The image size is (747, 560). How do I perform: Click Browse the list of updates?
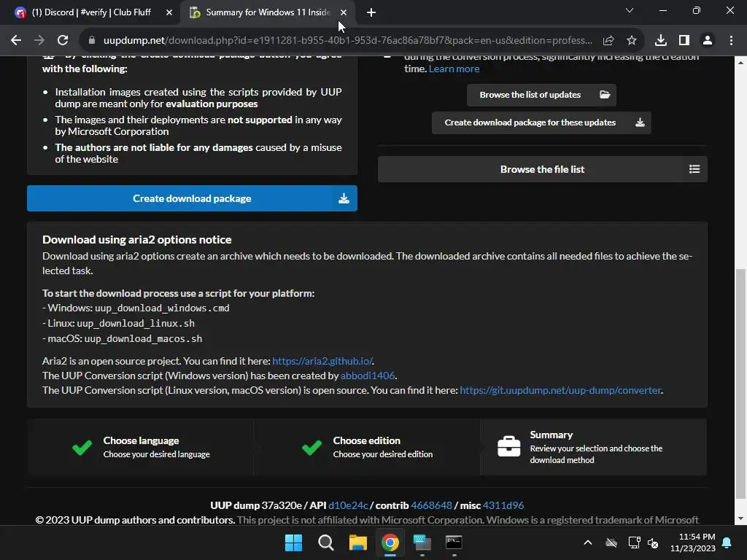pos(541,95)
